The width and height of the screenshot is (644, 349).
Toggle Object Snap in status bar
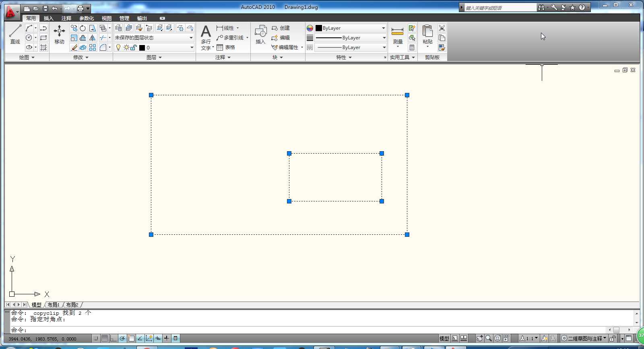tap(131, 339)
